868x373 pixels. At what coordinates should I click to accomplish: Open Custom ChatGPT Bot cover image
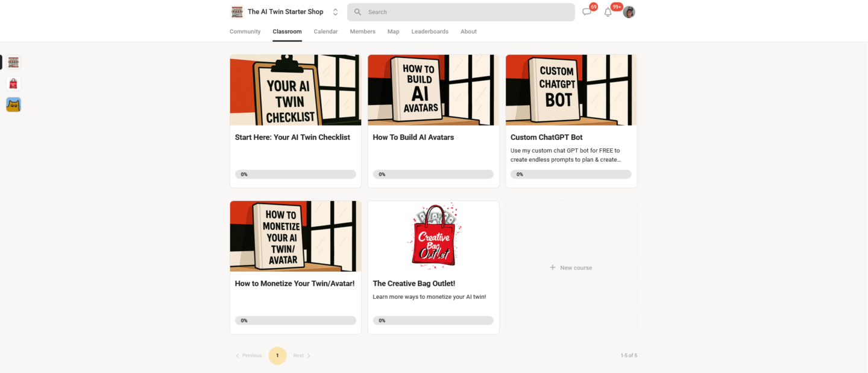coord(571,90)
